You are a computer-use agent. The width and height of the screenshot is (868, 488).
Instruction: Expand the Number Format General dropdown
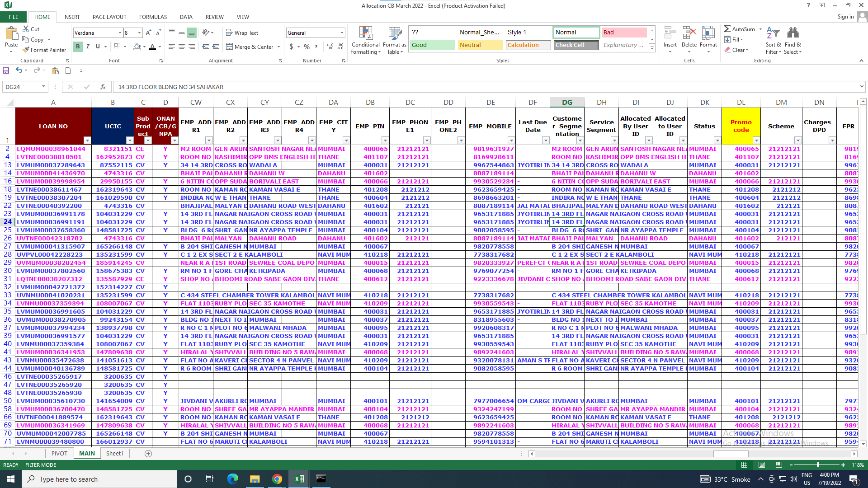point(342,33)
